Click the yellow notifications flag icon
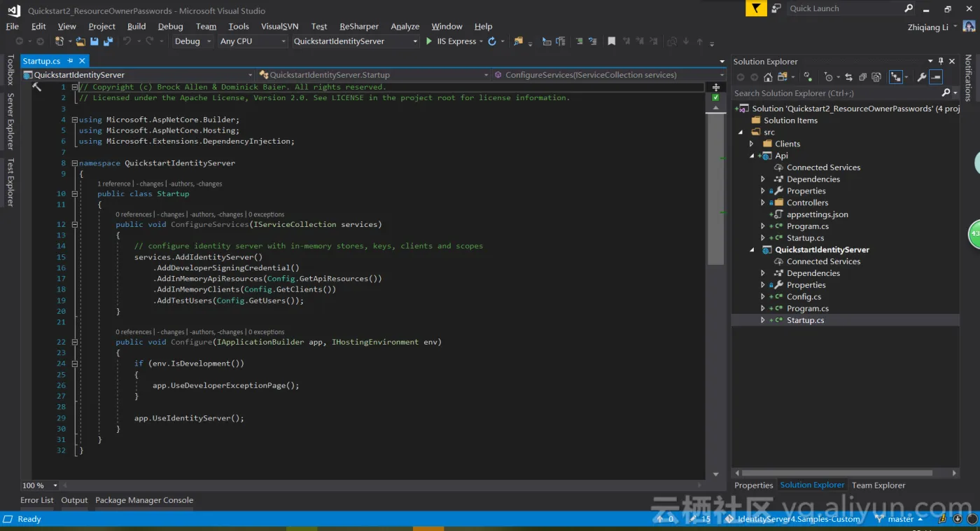 click(756, 8)
